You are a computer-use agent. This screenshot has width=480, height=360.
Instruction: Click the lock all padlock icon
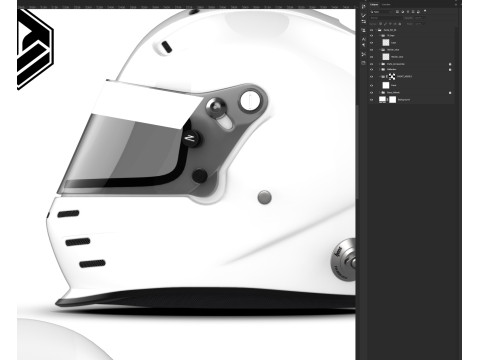point(400,24)
